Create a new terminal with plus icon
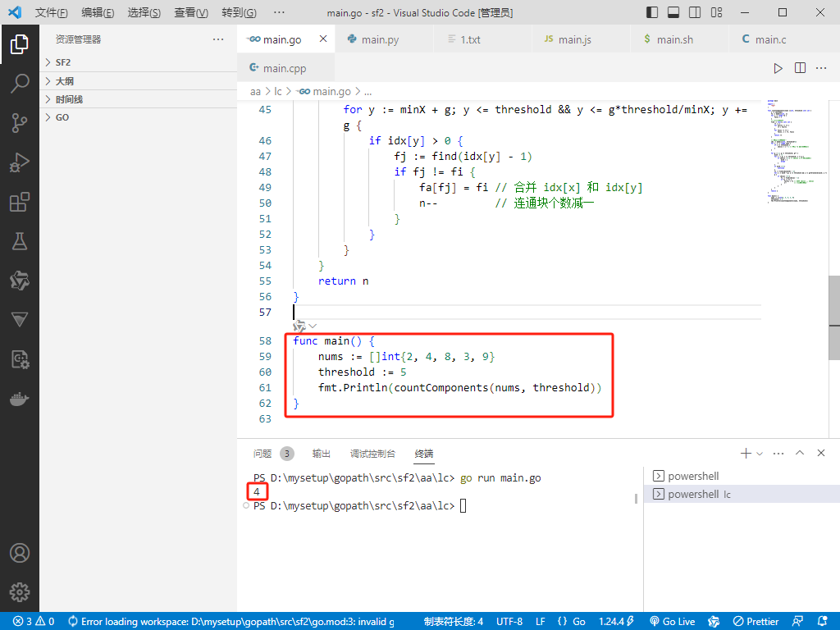Screen dimensions: 840x630 (745, 453)
